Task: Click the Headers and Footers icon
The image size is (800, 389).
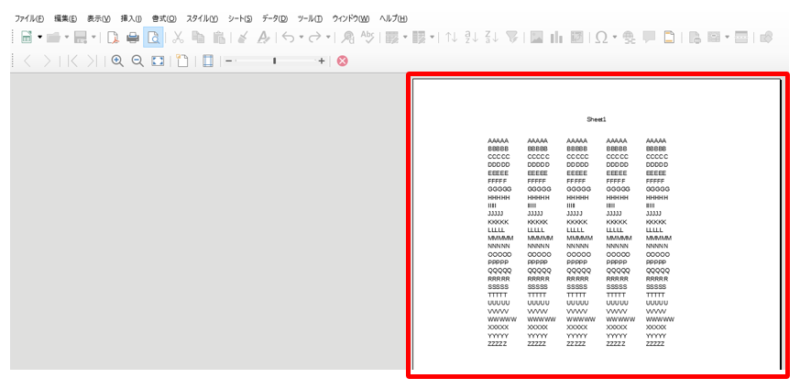Action: coord(668,37)
